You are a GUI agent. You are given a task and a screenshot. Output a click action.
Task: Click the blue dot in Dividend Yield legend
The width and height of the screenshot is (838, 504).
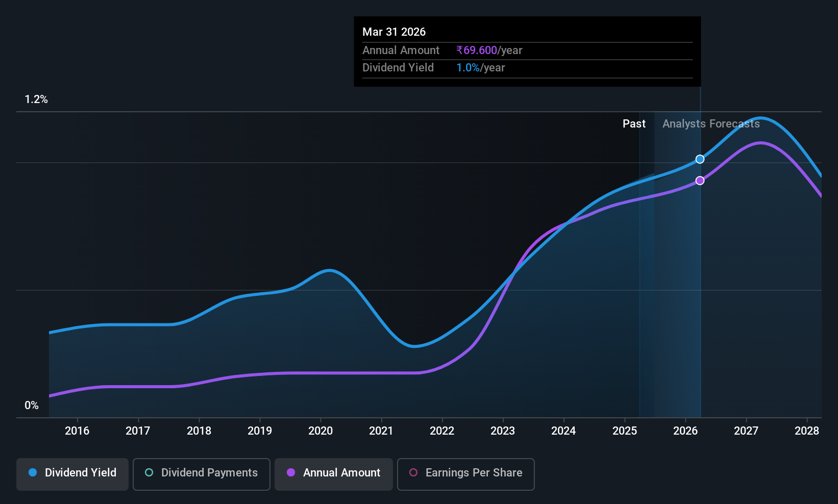point(33,472)
